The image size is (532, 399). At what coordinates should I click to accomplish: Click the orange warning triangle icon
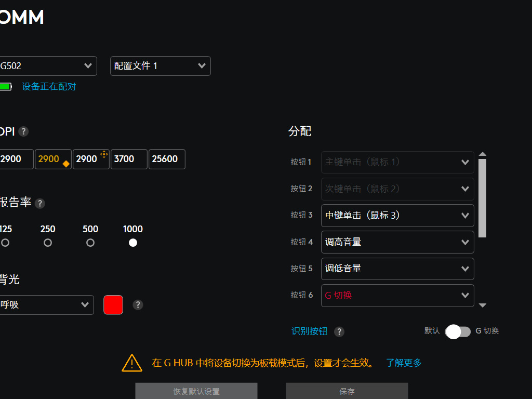pyautogui.click(x=132, y=363)
